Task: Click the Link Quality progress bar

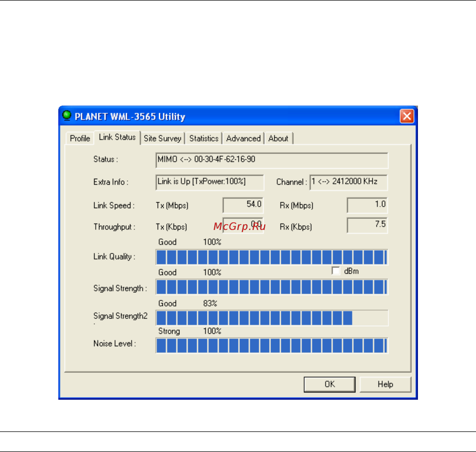Action: (272, 257)
